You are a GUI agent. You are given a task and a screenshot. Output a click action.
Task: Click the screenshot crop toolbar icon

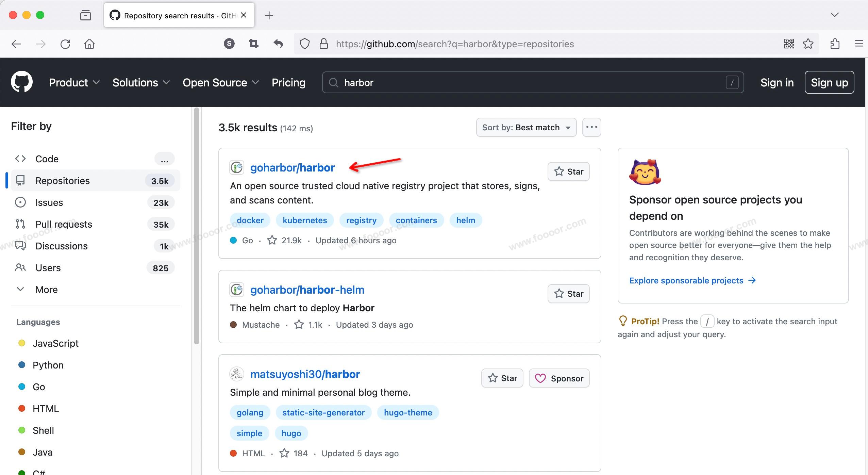coord(253,44)
